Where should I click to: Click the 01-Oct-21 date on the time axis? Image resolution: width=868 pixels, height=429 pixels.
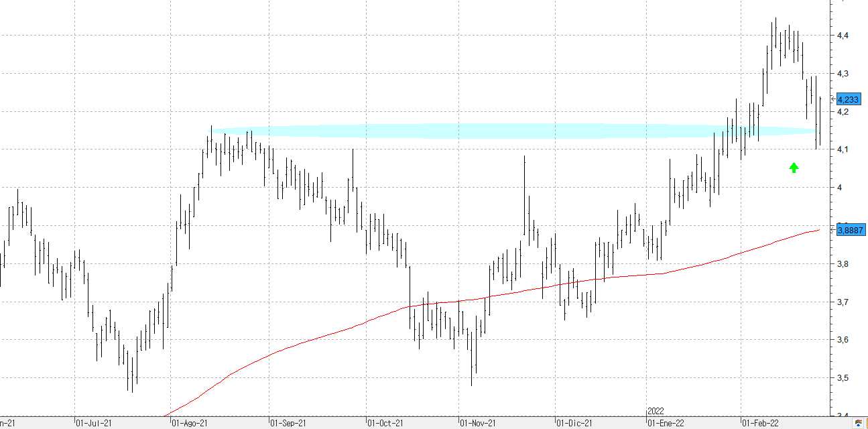[385, 424]
